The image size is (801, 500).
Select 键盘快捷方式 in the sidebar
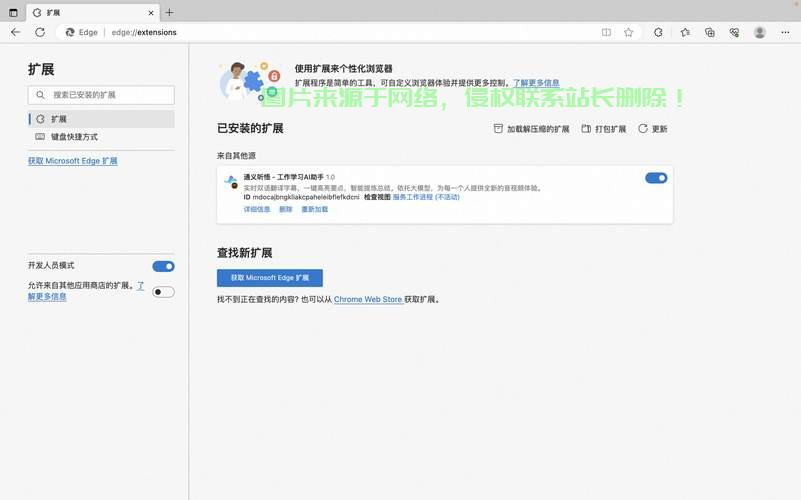pyautogui.click(x=102, y=137)
